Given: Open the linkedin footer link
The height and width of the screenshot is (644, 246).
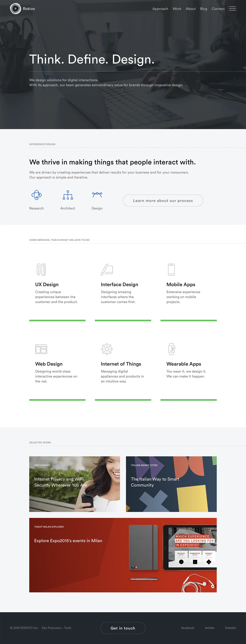Looking at the screenshot, I should [230, 628].
